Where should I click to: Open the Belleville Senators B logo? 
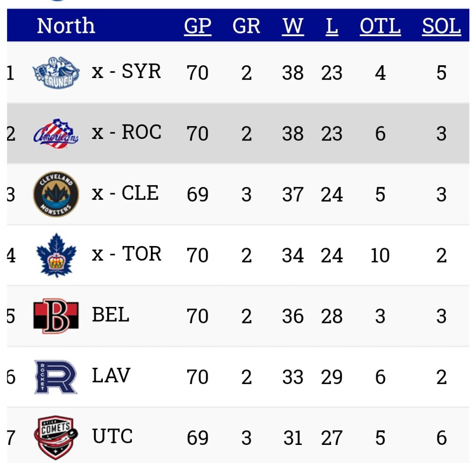click(56, 316)
